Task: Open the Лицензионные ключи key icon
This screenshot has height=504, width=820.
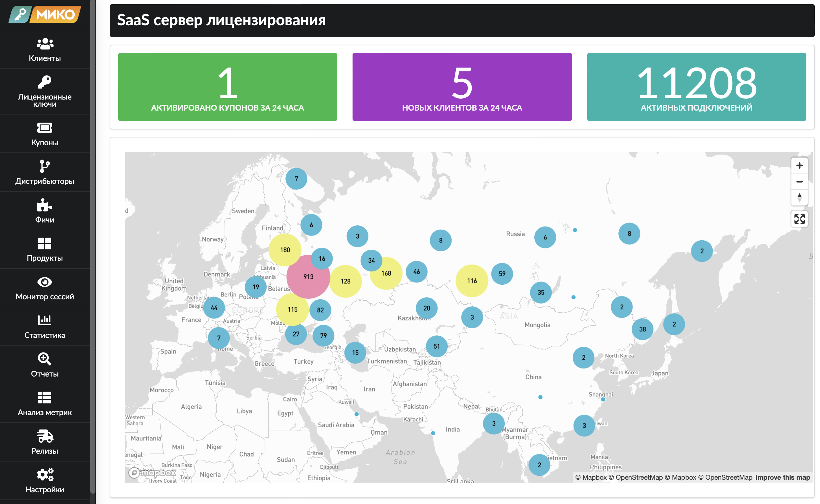Action: 45,82
